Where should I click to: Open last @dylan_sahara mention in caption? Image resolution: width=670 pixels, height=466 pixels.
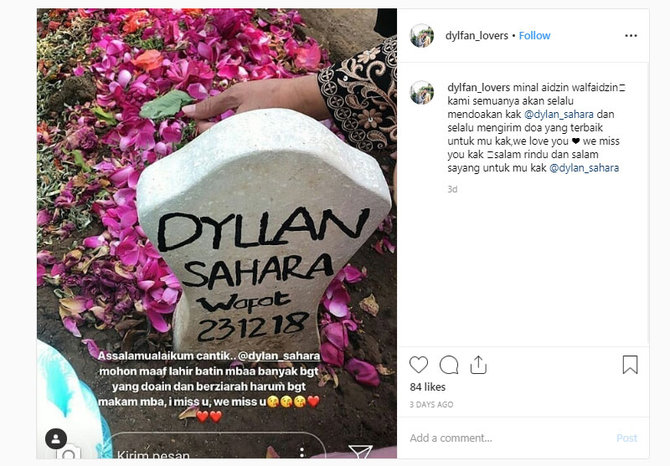tap(584, 168)
